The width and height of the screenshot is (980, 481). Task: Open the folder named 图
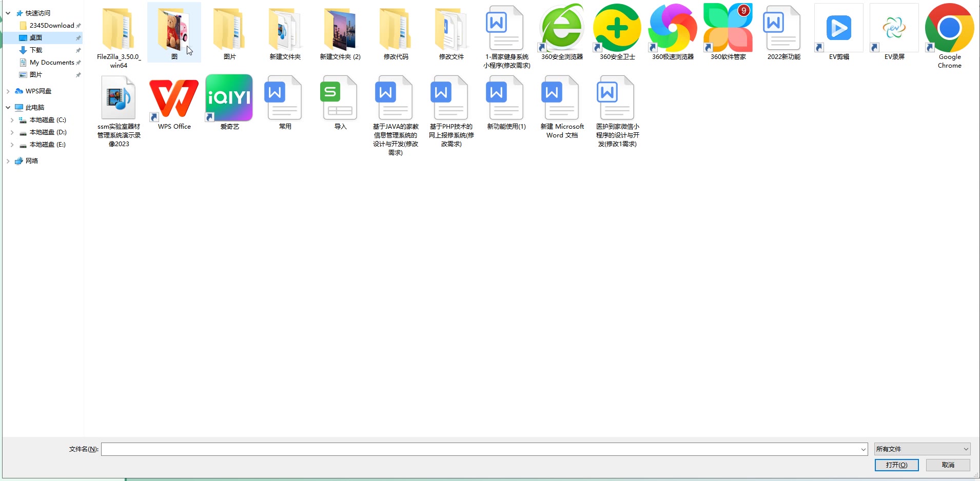(x=174, y=32)
